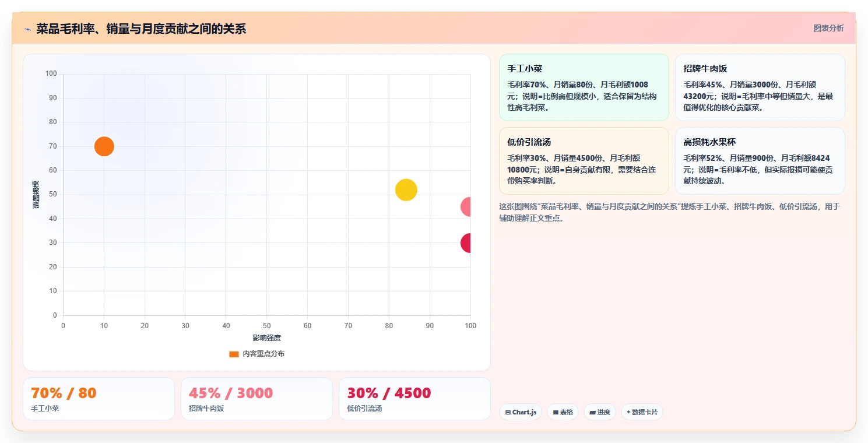Toggle the 内容重点分布 legend swatch
The height and width of the screenshot is (443, 868).
(x=234, y=354)
